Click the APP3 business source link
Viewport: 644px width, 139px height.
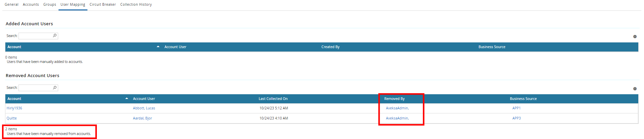tap(516, 118)
